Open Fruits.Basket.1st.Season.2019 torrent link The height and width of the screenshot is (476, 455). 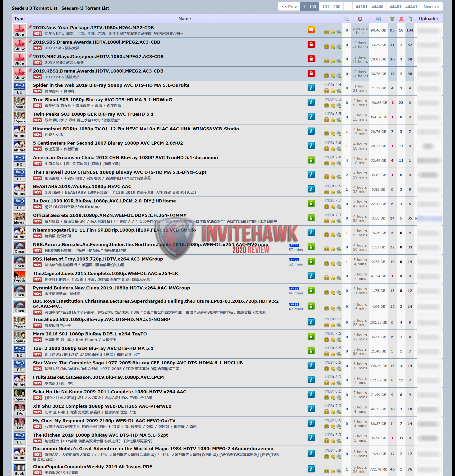[99, 377]
